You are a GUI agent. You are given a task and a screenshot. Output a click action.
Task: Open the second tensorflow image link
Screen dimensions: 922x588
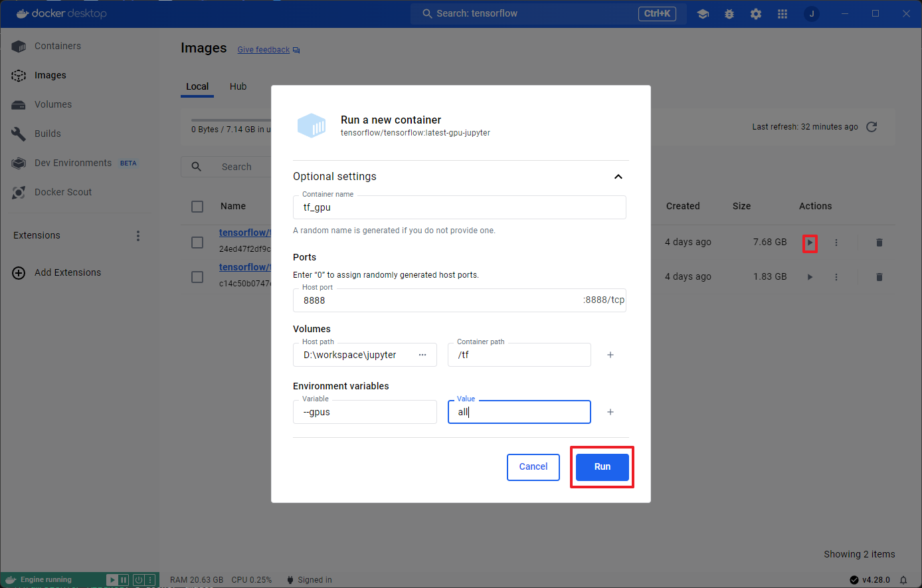pyautogui.click(x=245, y=267)
